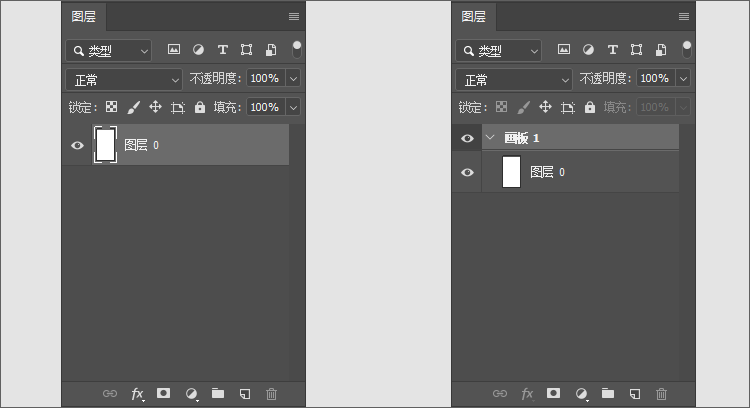The width and height of the screenshot is (750, 408).
Task: Click lock position icon in left panel
Action: coord(155,107)
